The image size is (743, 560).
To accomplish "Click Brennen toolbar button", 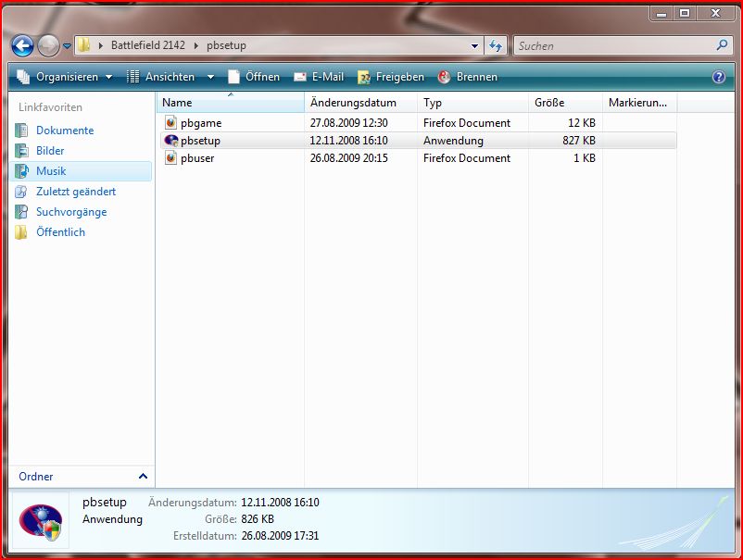I will click(x=468, y=77).
